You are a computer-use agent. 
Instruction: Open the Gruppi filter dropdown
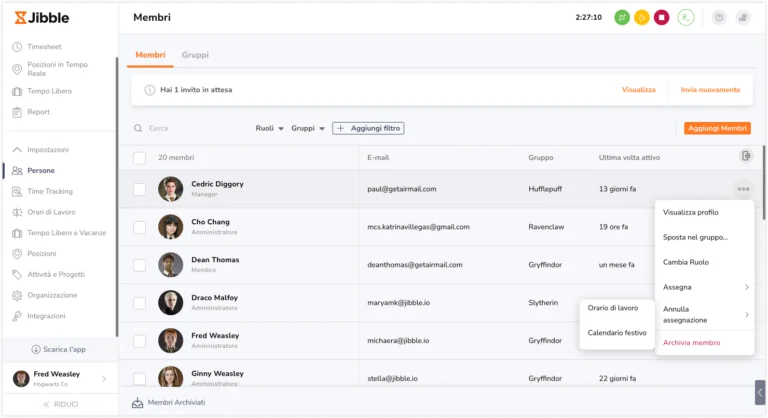click(308, 128)
